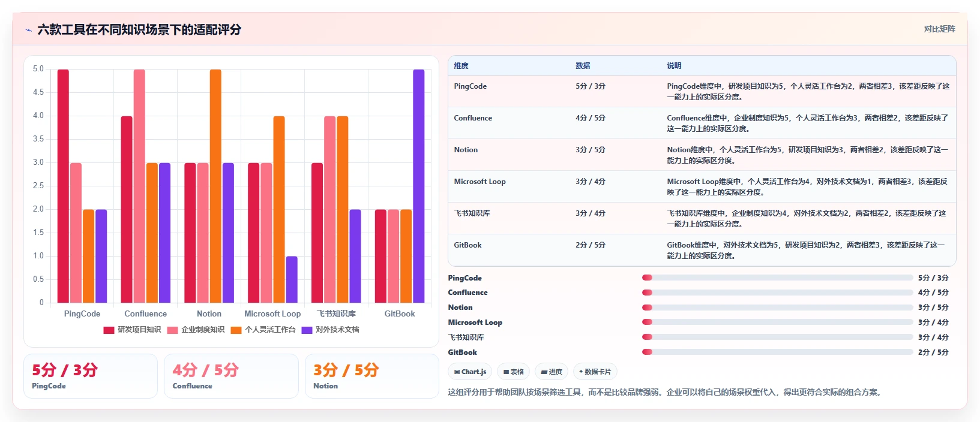Click the Confluence 企业制度知识 pink bar
Viewport: 980px width, 422px height.
(139, 186)
